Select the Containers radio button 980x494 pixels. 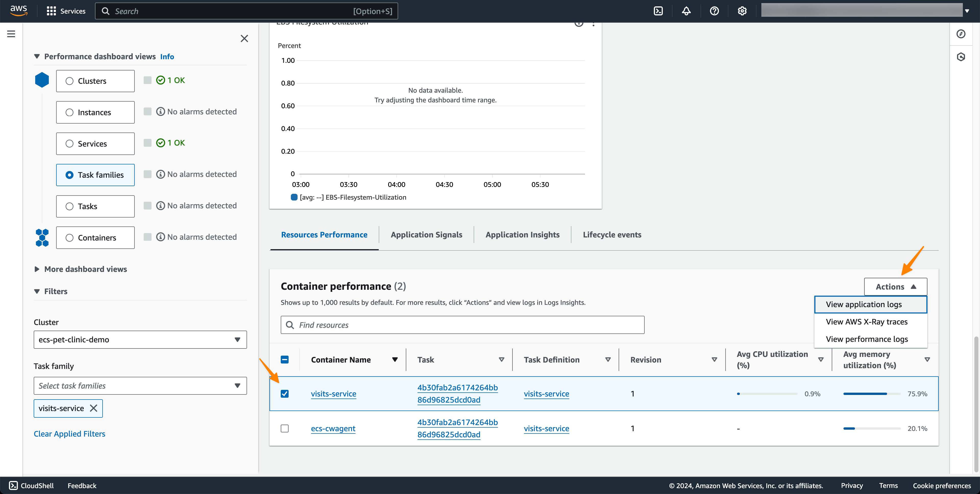(70, 237)
